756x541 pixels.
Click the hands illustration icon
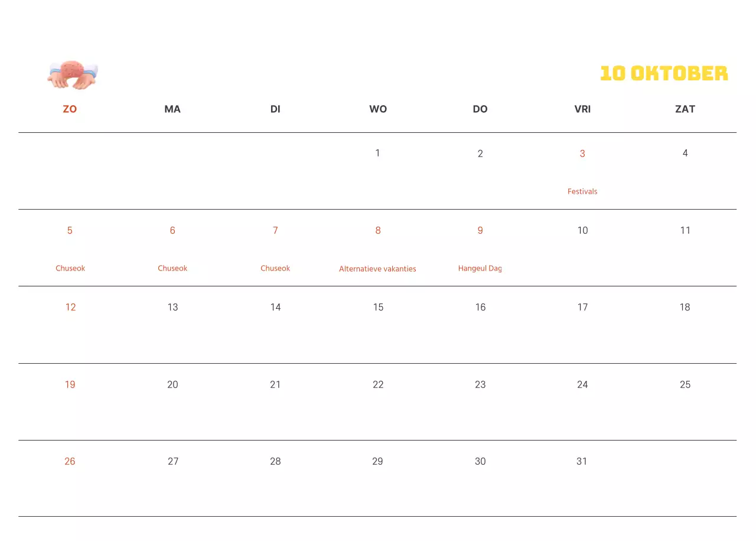[73, 75]
